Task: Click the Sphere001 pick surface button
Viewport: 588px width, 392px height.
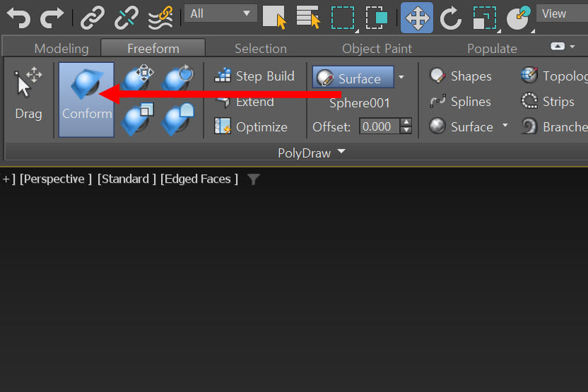Action: tap(359, 103)
